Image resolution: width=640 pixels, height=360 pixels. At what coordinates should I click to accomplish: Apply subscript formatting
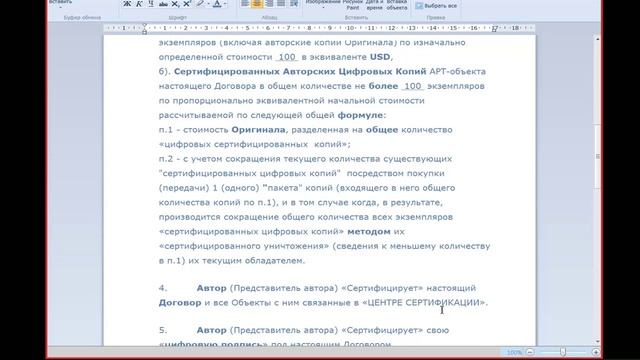(175, 4)
